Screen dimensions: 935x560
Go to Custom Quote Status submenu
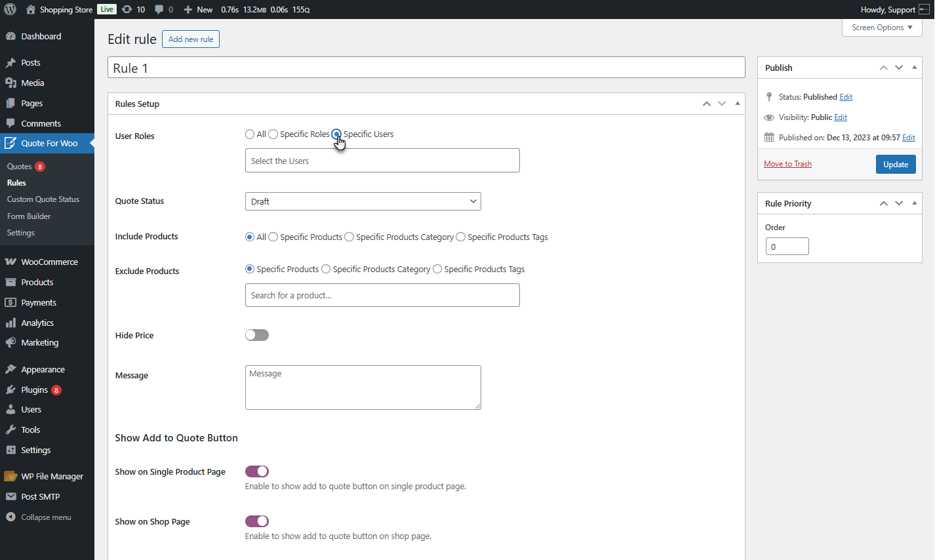(43, 199)
